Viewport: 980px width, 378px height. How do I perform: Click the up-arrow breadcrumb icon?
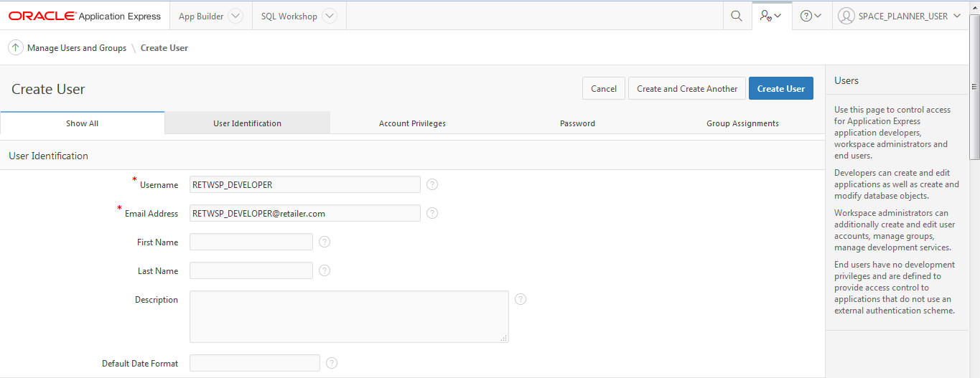point(15,48)
